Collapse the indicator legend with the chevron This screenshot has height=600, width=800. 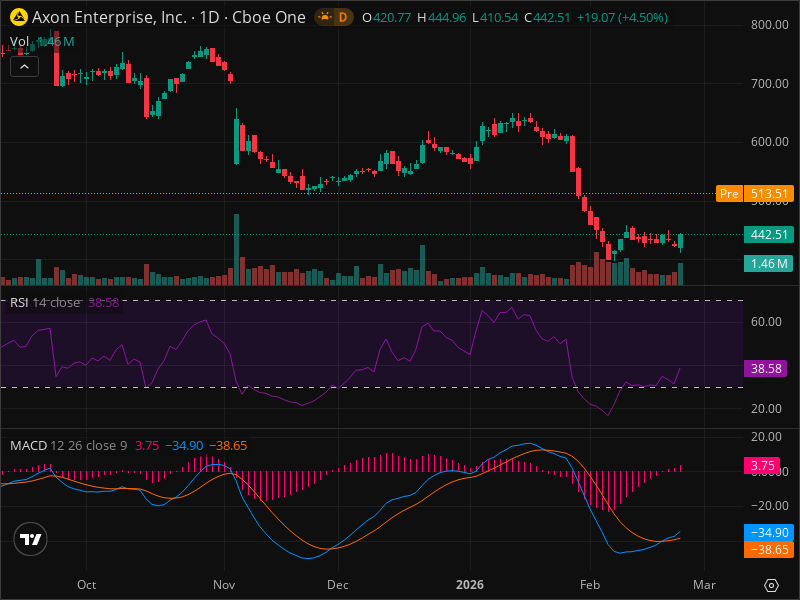[x=24, y=67]
